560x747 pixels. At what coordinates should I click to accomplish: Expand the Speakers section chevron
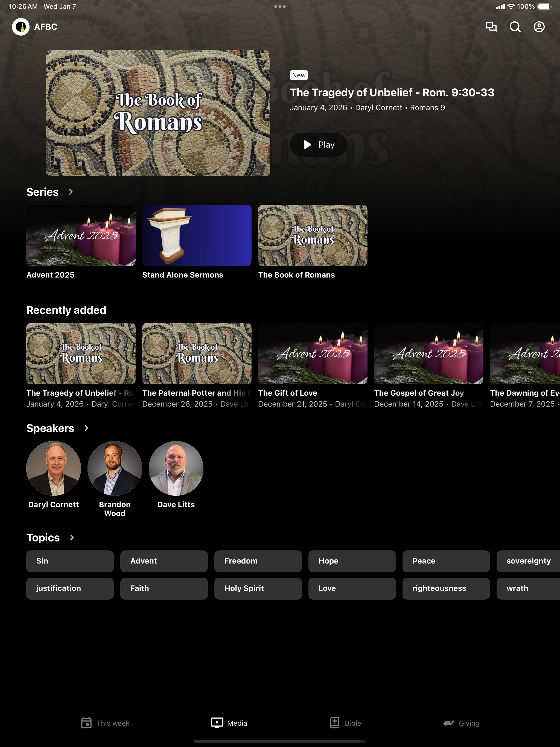point(86,428)
